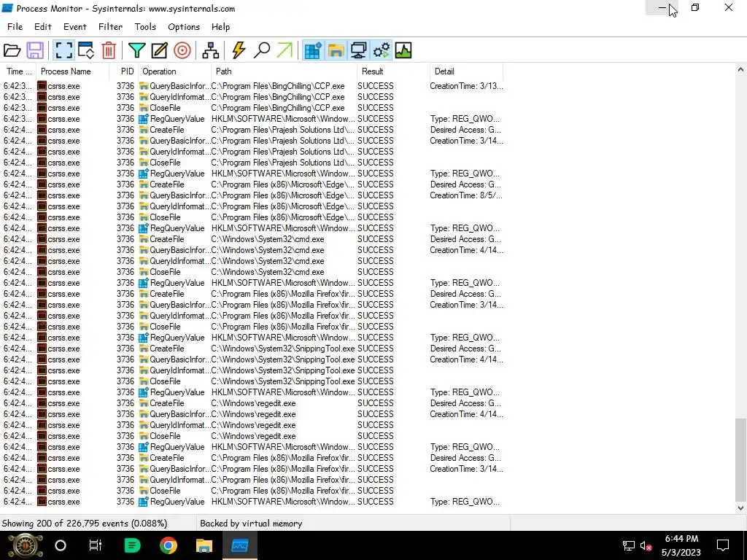Click 'Backed by virtual memory' status text
This screenshot has height=560, width=747.
point(251,524)
